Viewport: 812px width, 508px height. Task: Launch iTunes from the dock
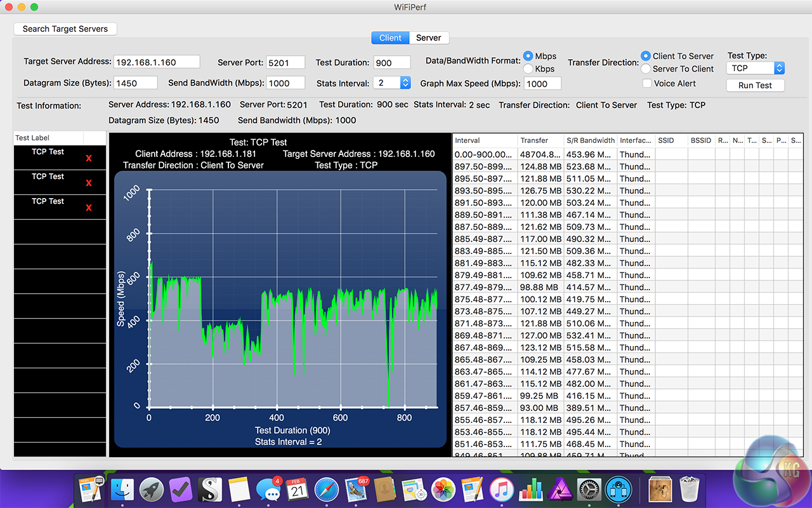point(502,490)
